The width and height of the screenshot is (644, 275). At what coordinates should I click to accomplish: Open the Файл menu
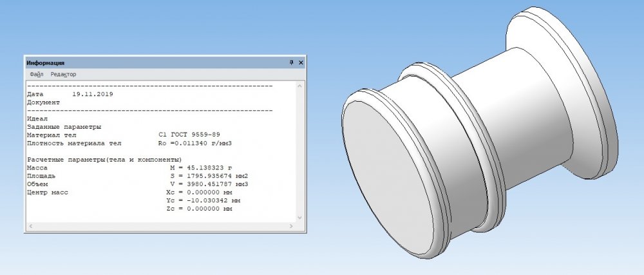pos(37,75)
